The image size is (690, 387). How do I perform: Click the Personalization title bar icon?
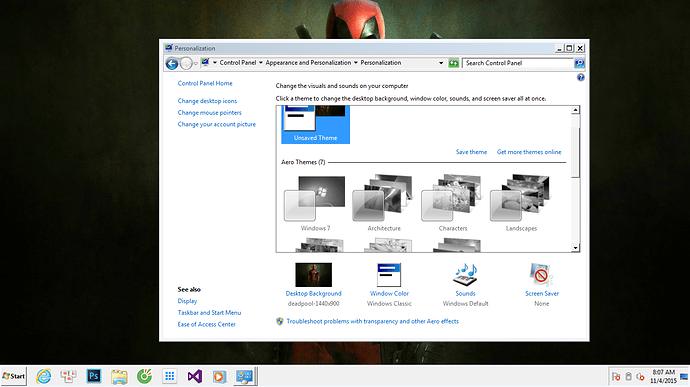point(169,48)
